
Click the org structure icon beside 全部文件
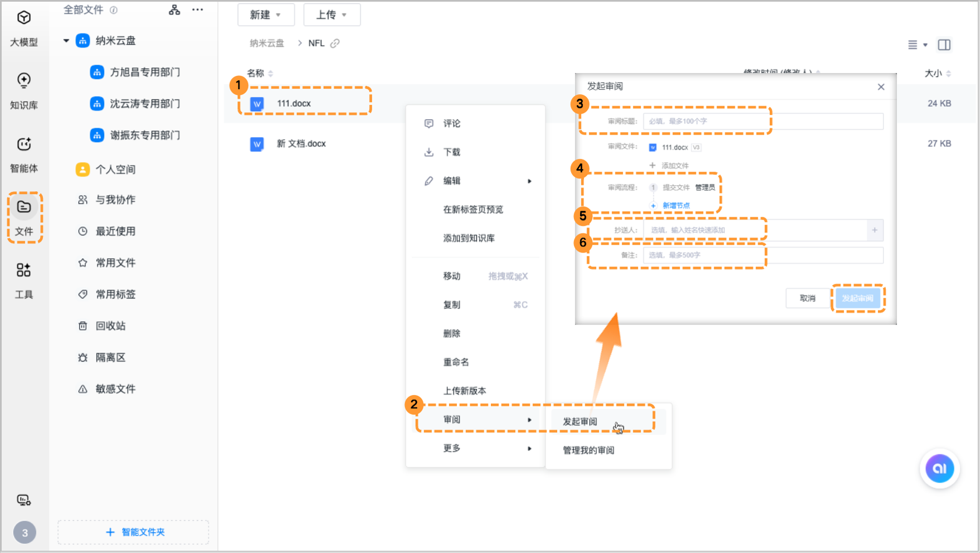[x=174, y=9]
